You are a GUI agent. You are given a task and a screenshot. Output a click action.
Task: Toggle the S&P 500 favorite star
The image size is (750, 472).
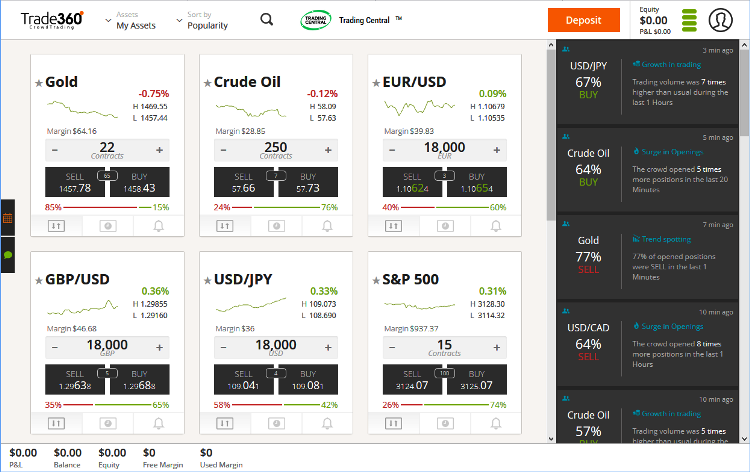(x=376, y=281)
